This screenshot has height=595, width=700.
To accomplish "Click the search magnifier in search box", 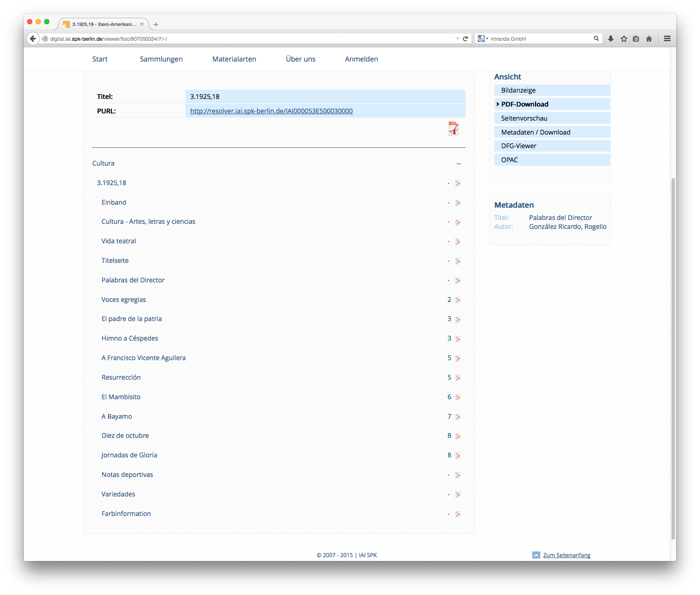I will [x=596, y=39].
